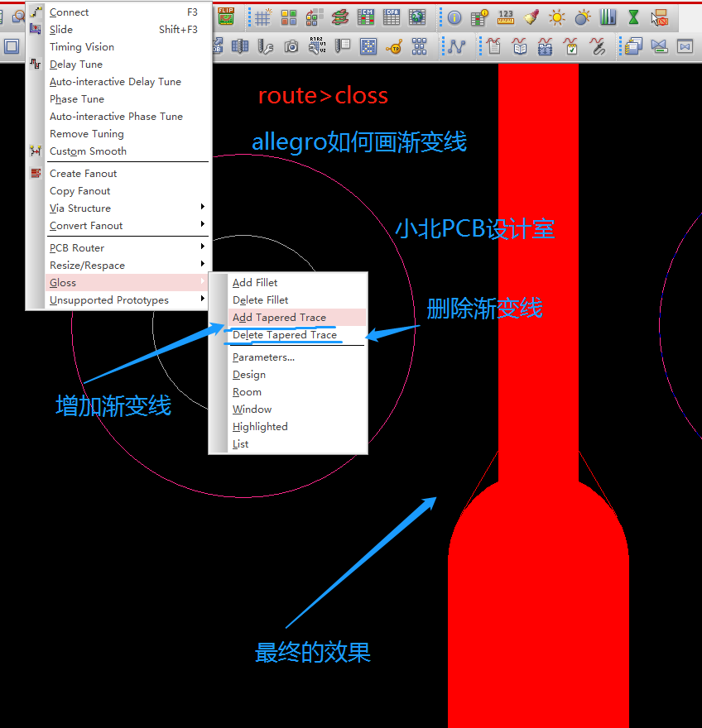Screen dimensions: 702x728
Task: Click the Flip Design toolbar icon
Action: 226,17
